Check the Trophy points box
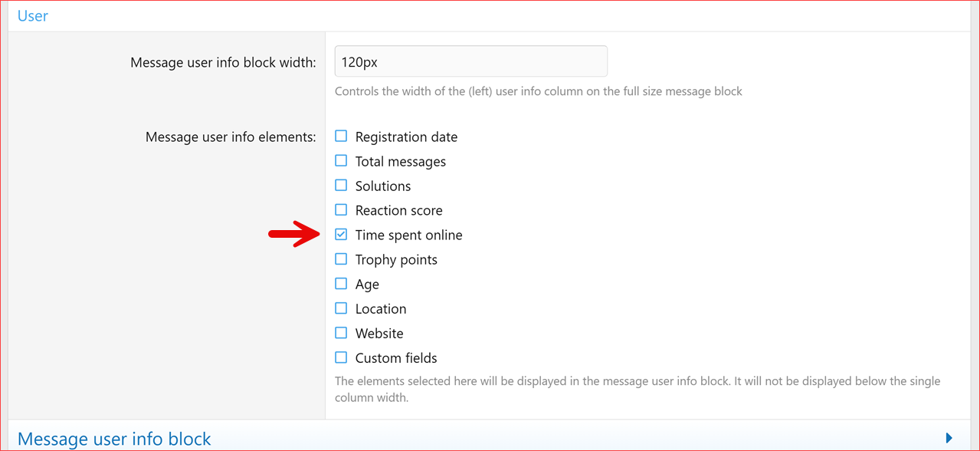The width and height of the screenshot is (980, 451). tap(341, 259)
